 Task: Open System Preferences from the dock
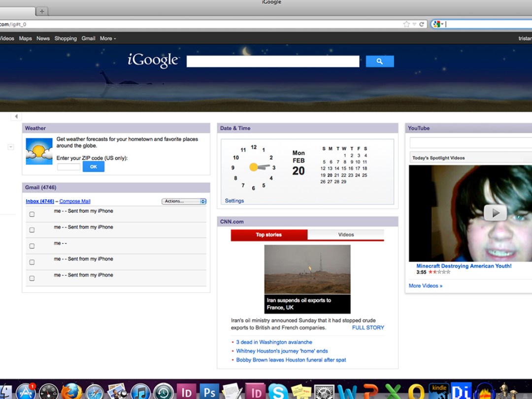pos(324,393)
